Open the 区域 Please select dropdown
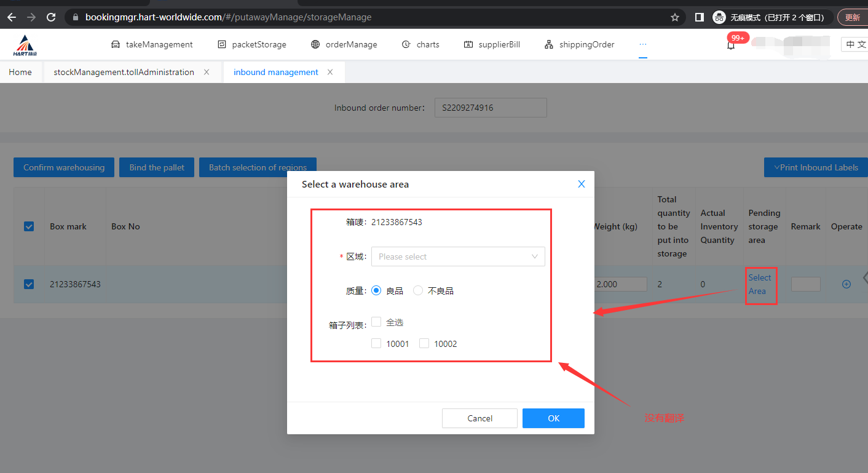Screen dimensions: 868x473 tap(458, 256)
